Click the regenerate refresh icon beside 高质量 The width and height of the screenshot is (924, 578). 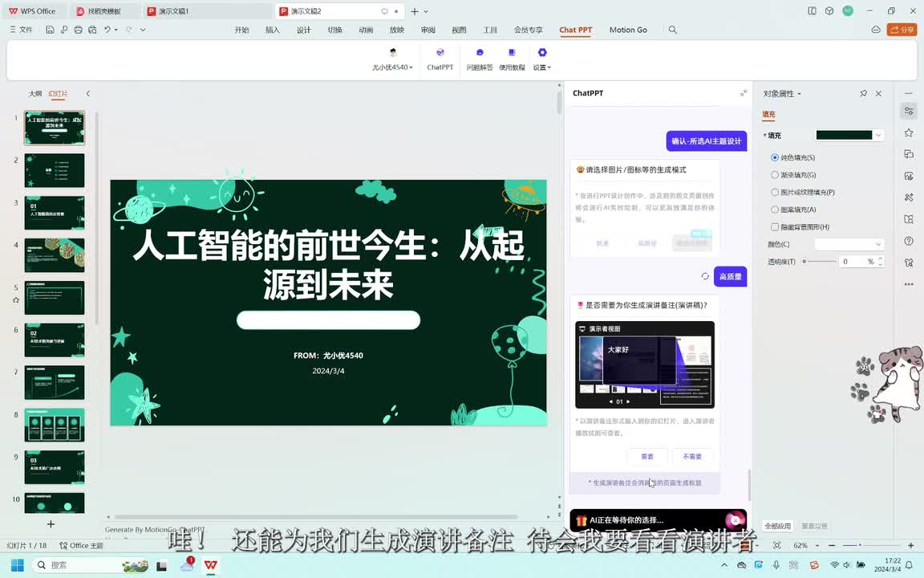[x=705, y=276]
